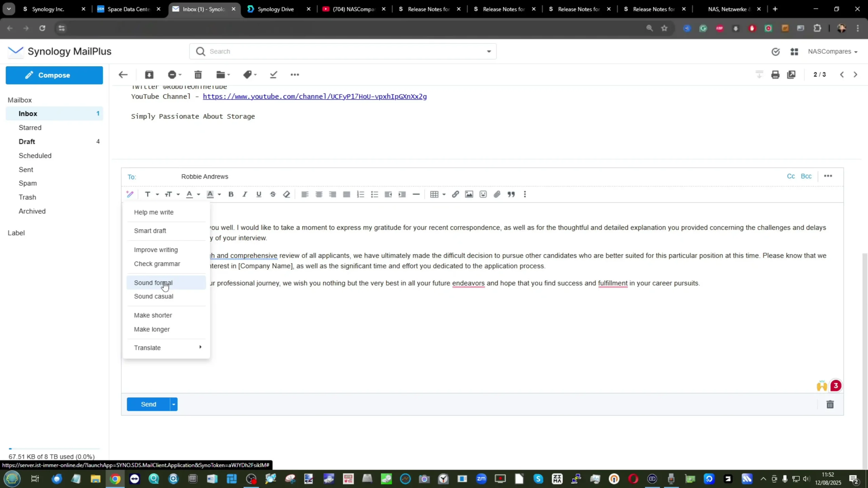Open the text color picker dropdown

[193, 194]
